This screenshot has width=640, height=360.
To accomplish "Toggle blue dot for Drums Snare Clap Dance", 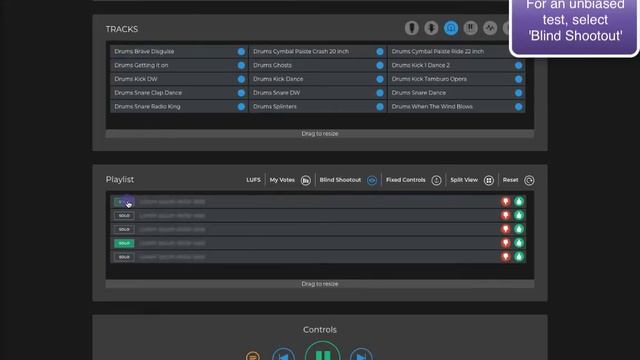I will pos(241,93).
